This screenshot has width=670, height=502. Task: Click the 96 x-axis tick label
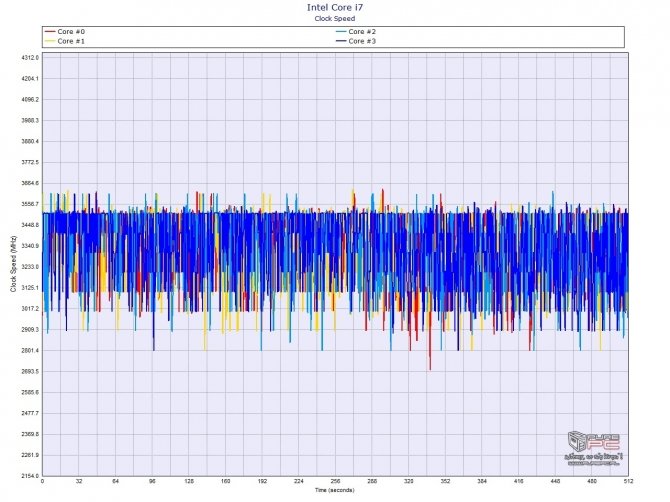(153, 481)
